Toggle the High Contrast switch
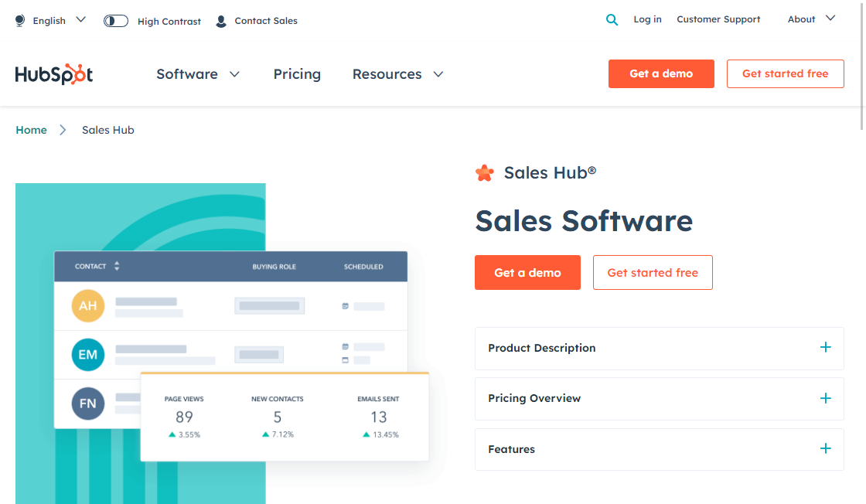Image resolution: width=866 pixels, height=504 pixels. [x=115, y=21]
